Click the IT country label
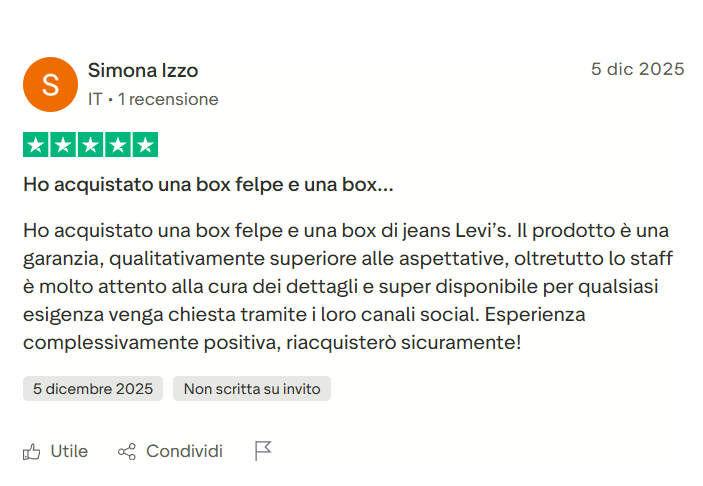 coord(95,99)
